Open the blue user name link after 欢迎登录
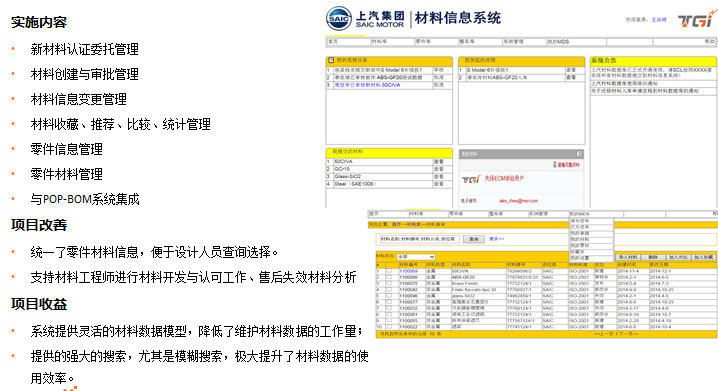This screenshot has width=718, height=391. [x=658, y=20]
